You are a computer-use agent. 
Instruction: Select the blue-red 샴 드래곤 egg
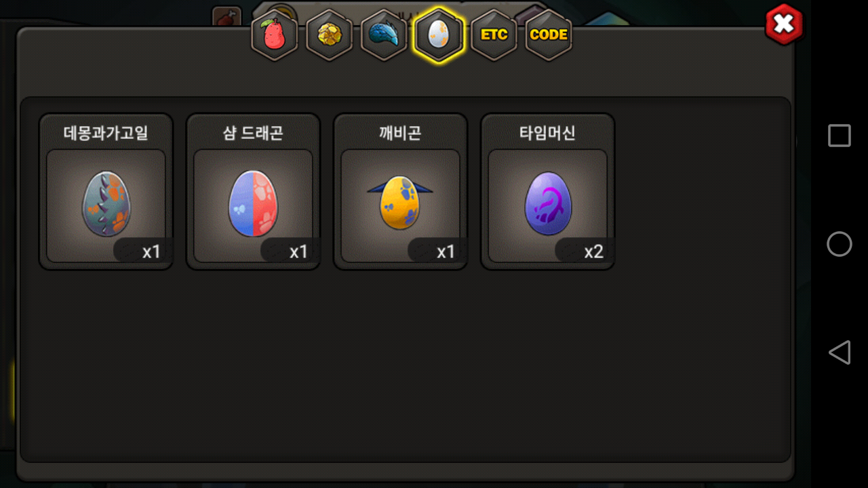[x=253, y=204]
